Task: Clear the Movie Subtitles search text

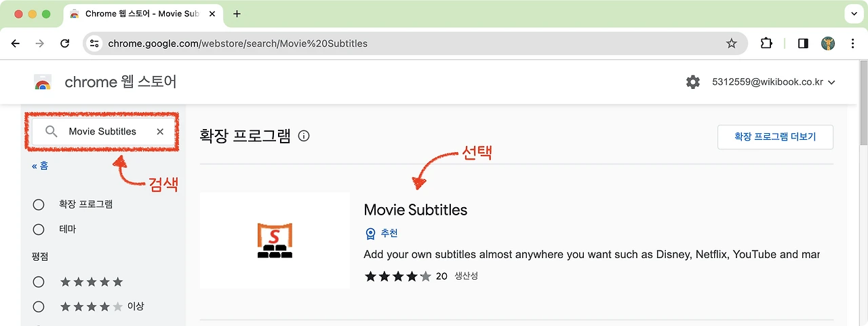Action: [160, 132]
